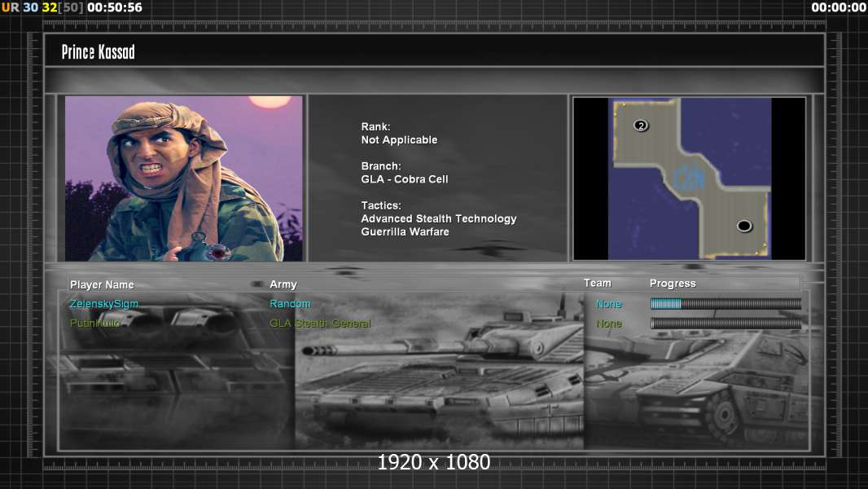Image resolution: width=868 pixels, height=489 pixels.
Task: Click the 'GLA Stealth General' army entry
Action: tap(320, 324)
